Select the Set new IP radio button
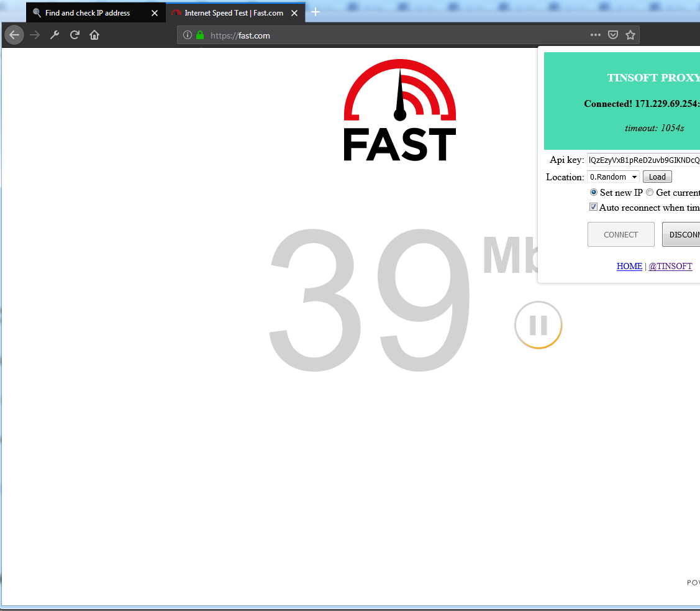Screen dimensions: 700x611 (x=594, y=192)
